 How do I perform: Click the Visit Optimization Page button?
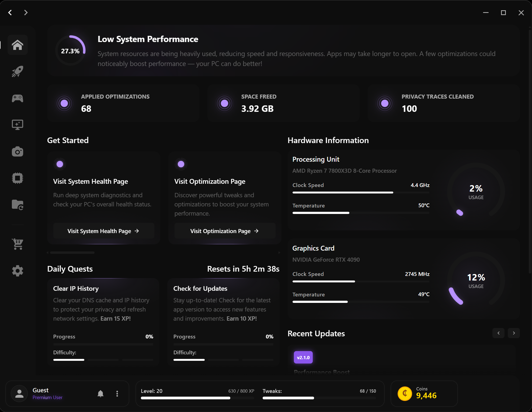(224, 231)
